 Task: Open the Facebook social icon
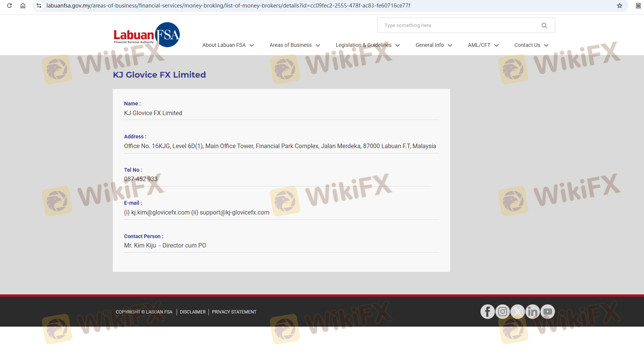[487, 312]
